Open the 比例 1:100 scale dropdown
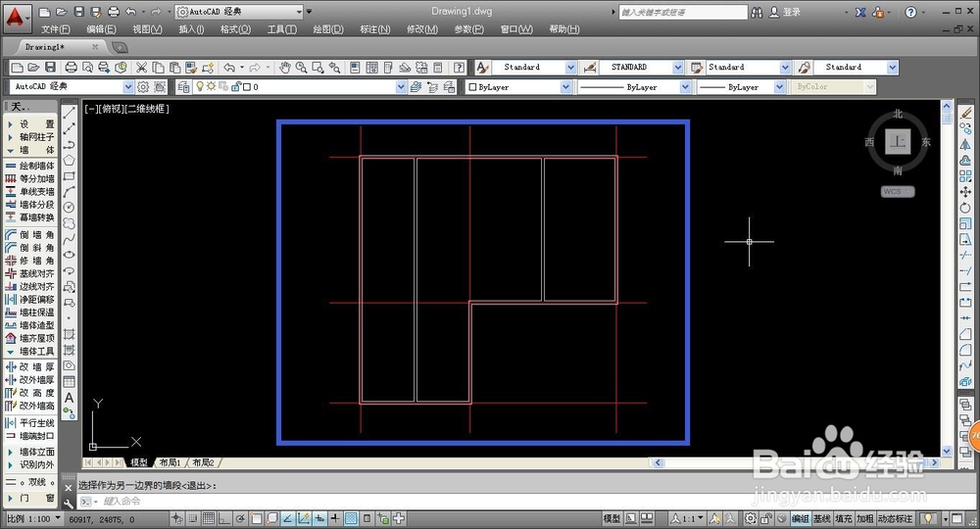The height and width of the screenshot is (529, 980). tap(33, 518)
